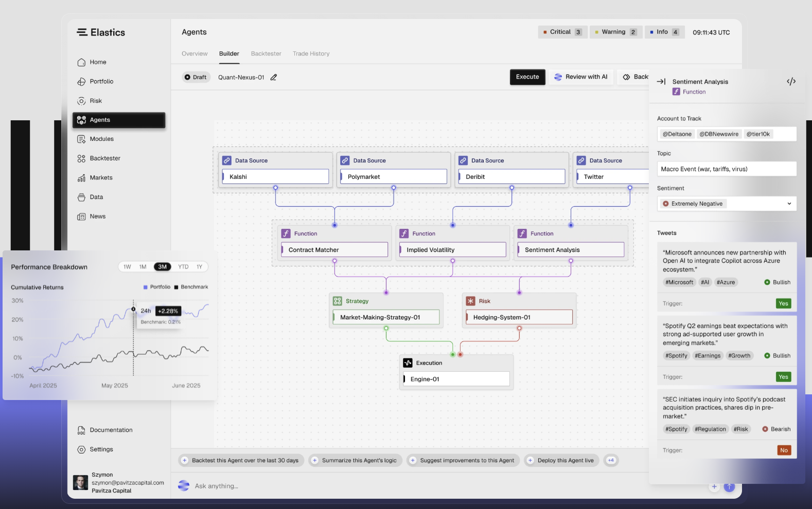Switch to the Backtester tab

click(x=266, y=54)
